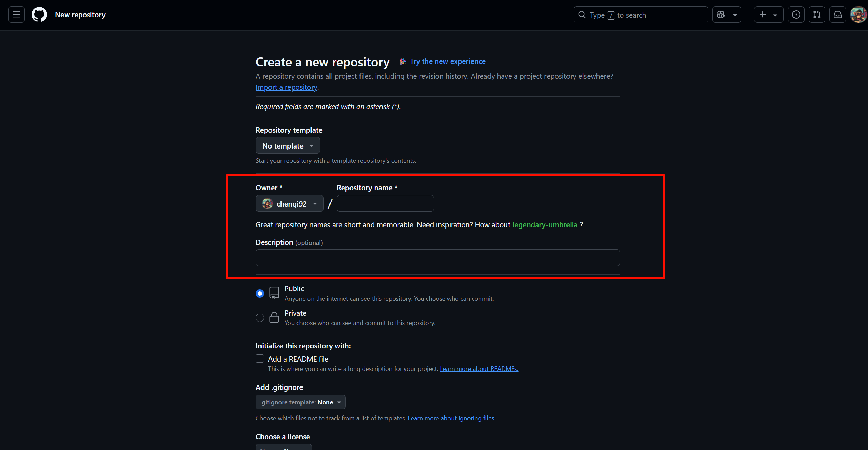Click the Import a repository link

[286, 87]
